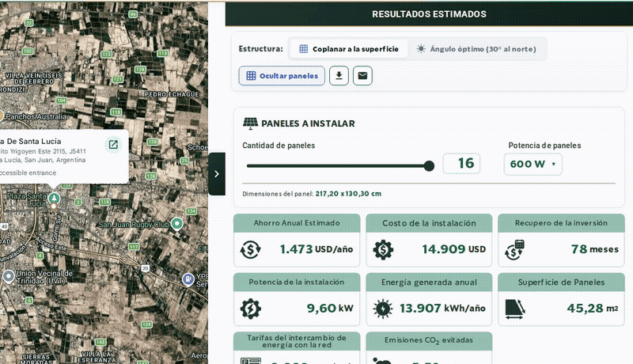This screenshot has width=633, height=364.
Task: Click the YPF gas station marker
Action: (188, 279)
